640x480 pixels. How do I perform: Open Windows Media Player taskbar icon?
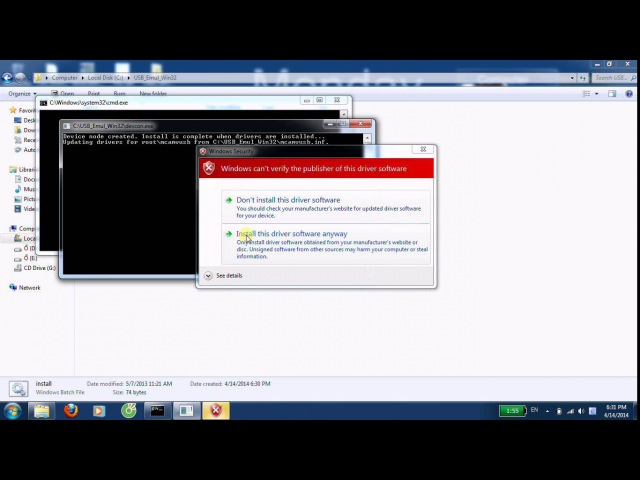[x=99, y=411]
